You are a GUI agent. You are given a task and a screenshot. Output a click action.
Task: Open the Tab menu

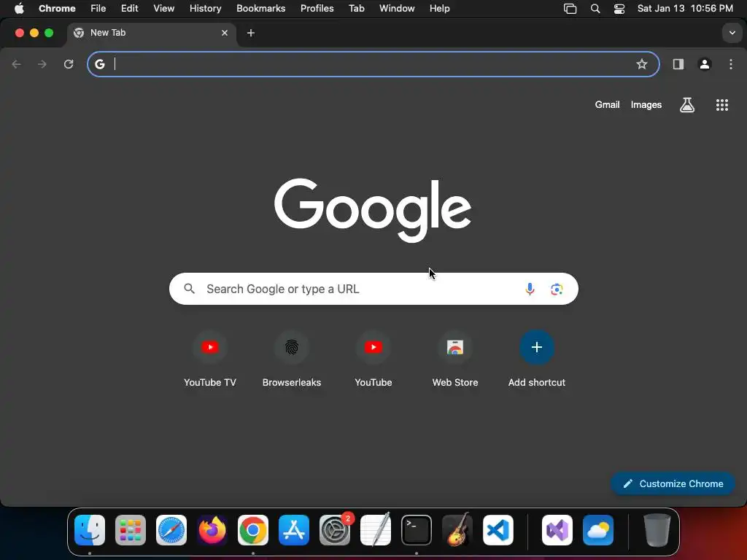click(x=356, y=9)
